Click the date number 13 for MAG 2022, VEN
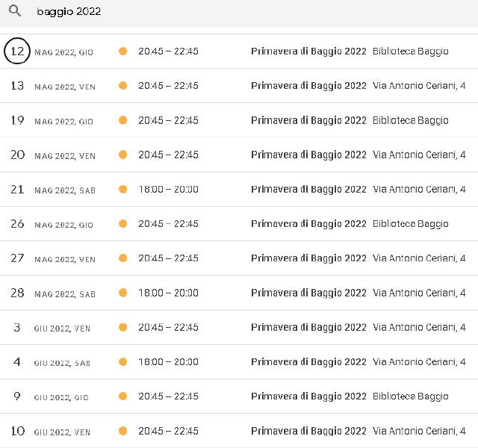Image resolution: width=478 pixels, height=448 pixels. tap(17, 86)
